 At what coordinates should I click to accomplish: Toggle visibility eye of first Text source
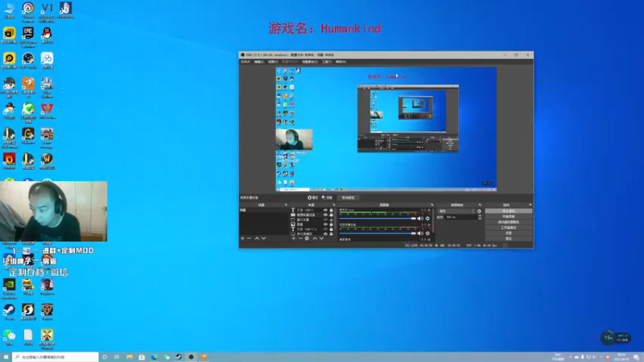[325, 210]
